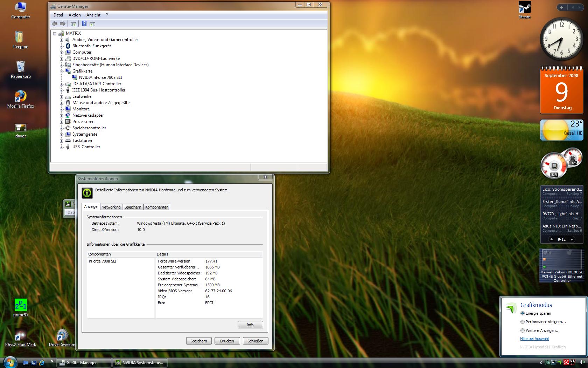The height and width of the screenshot is (368, 588).
Task: Switch to the Komponenten tab
Action: (x=157, y=207)
